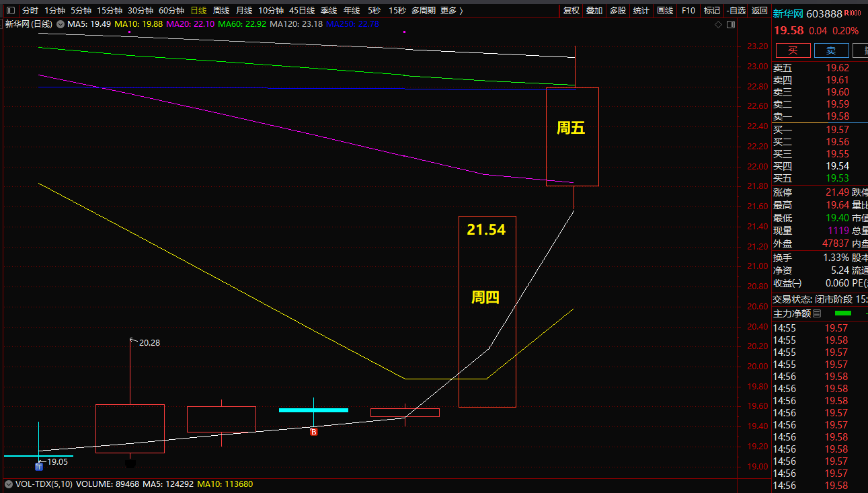Select the 5秒 period tab

374,11
